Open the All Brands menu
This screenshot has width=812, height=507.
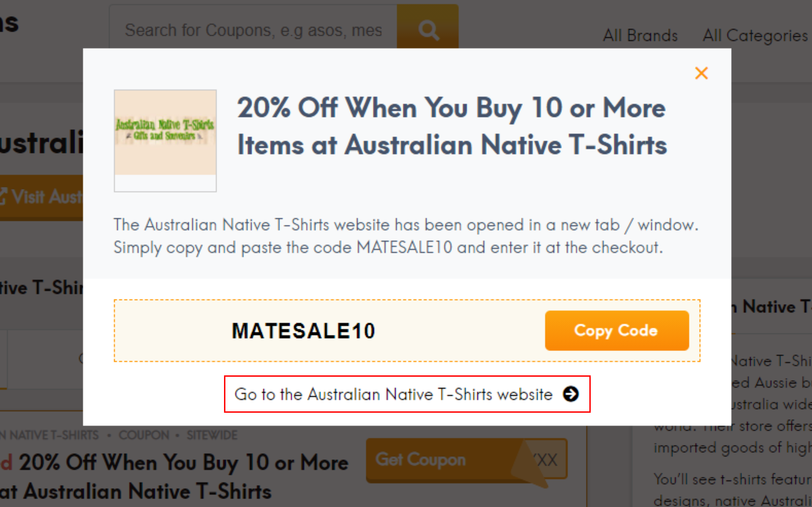[x=639, y=34]
